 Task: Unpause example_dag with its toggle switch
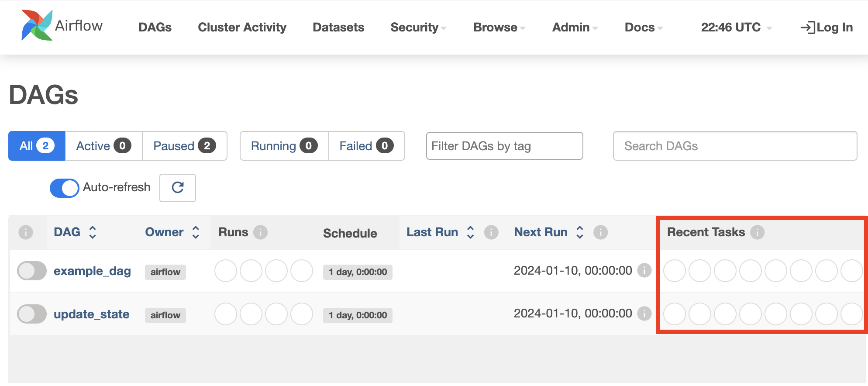coord(32,271)
